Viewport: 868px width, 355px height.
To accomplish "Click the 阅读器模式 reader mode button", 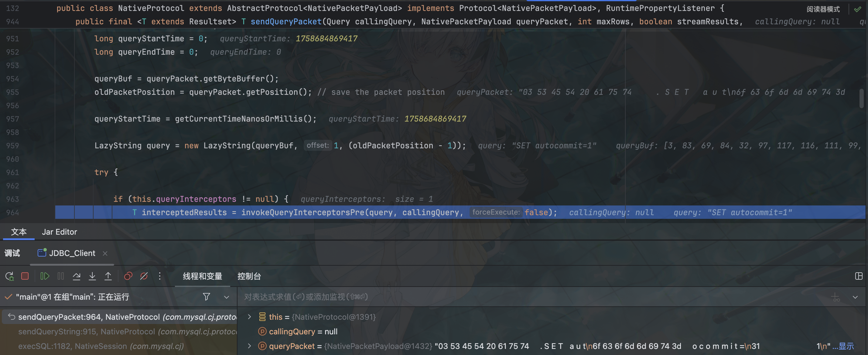I will (822, 9).
